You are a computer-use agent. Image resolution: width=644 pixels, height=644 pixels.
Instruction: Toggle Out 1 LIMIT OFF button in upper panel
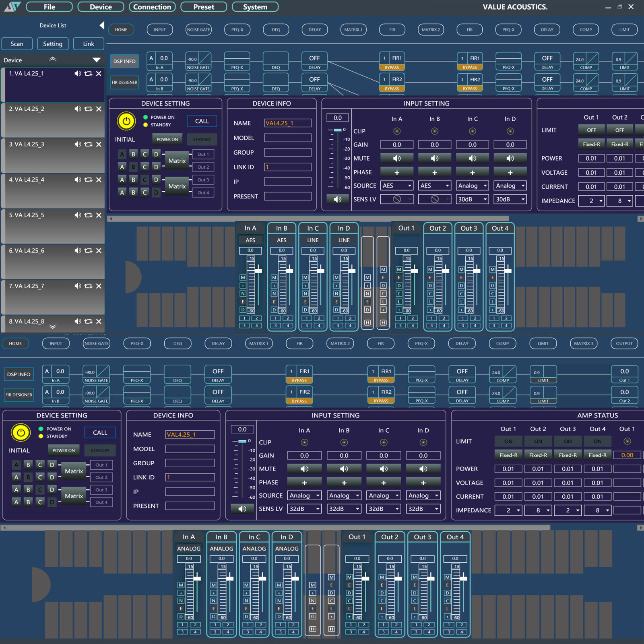pyautogui.click(x=591, y=130)
